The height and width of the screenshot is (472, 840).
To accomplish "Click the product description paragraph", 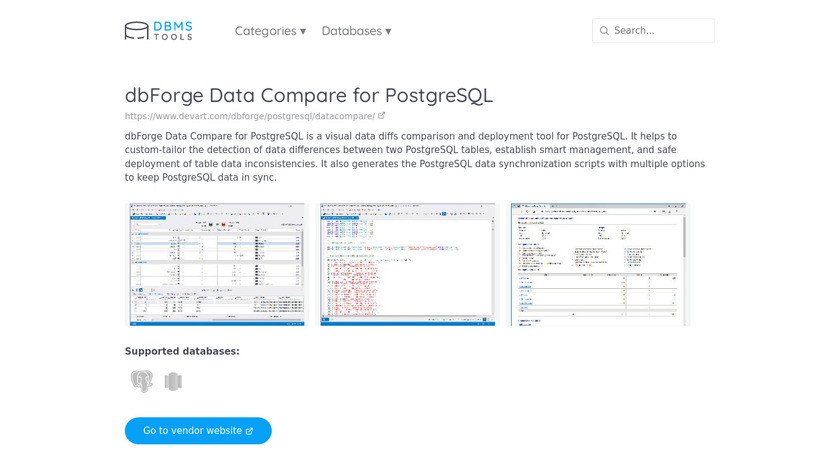I will 415,156.
